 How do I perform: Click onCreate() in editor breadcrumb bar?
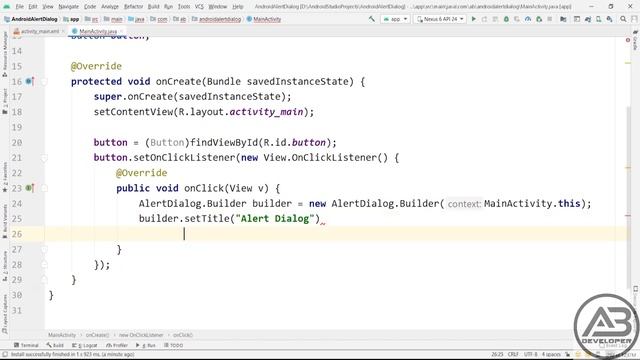(x=98, y=335)
